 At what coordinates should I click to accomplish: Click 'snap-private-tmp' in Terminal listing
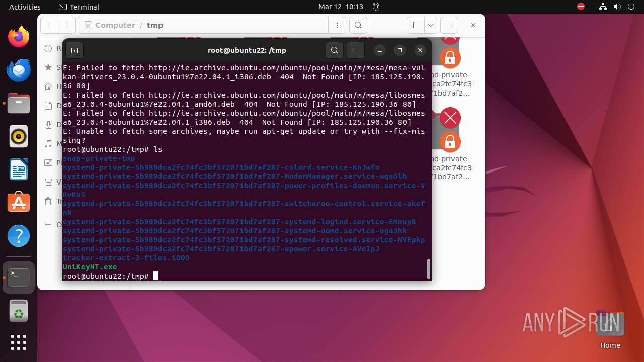click(99, 158)
